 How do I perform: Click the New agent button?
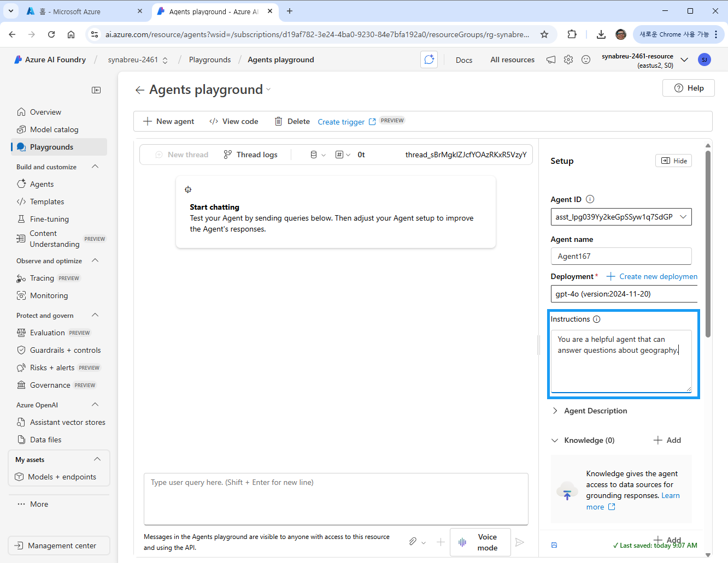pos(168,121)
